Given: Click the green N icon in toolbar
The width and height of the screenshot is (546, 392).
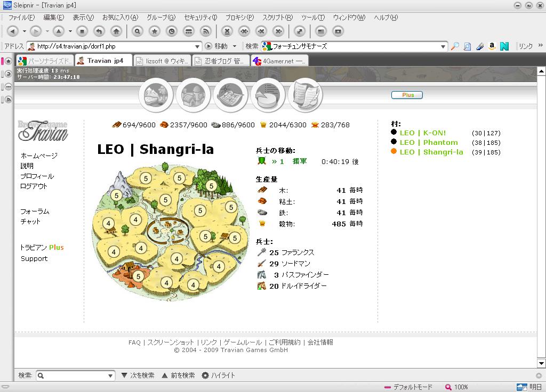Looking at the screenshot, I should click(x=504, y=46).
